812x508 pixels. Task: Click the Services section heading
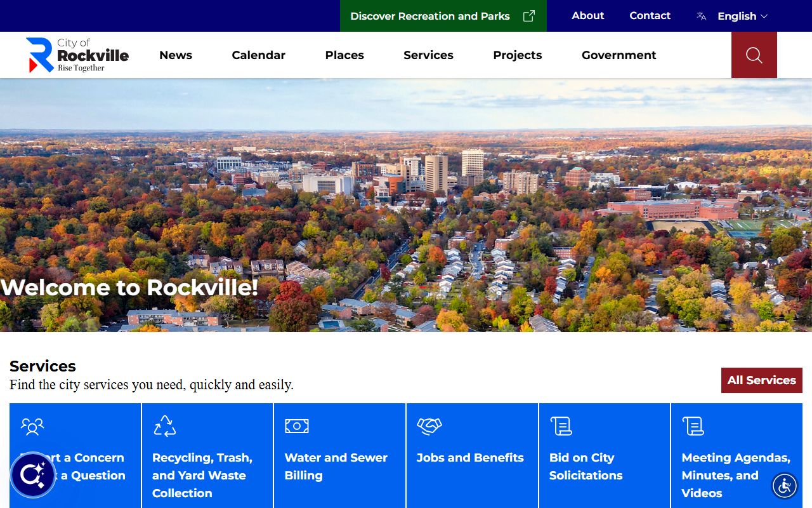[43, 366]
